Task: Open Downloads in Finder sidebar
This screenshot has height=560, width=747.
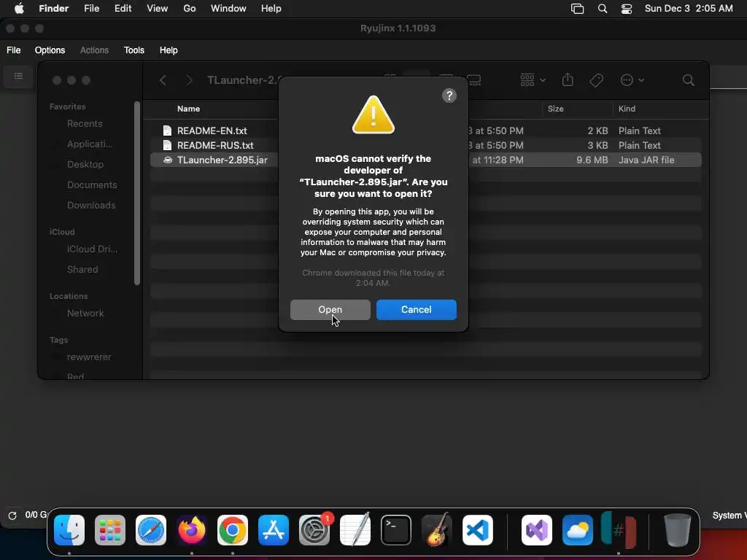Action: (91, 205)
